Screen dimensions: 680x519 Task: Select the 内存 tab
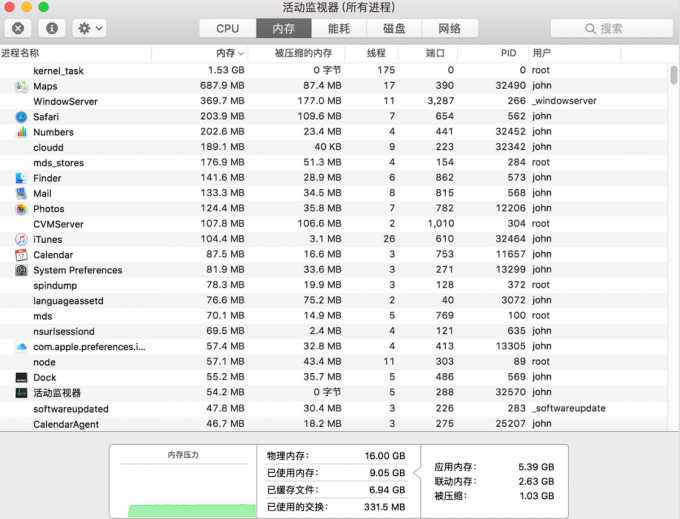coord(284,29)
